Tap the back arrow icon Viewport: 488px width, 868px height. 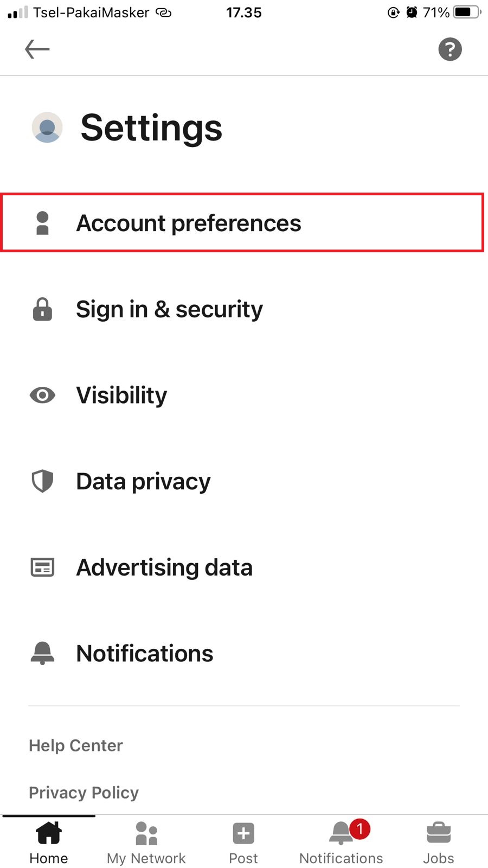click(x=37, y=49)
